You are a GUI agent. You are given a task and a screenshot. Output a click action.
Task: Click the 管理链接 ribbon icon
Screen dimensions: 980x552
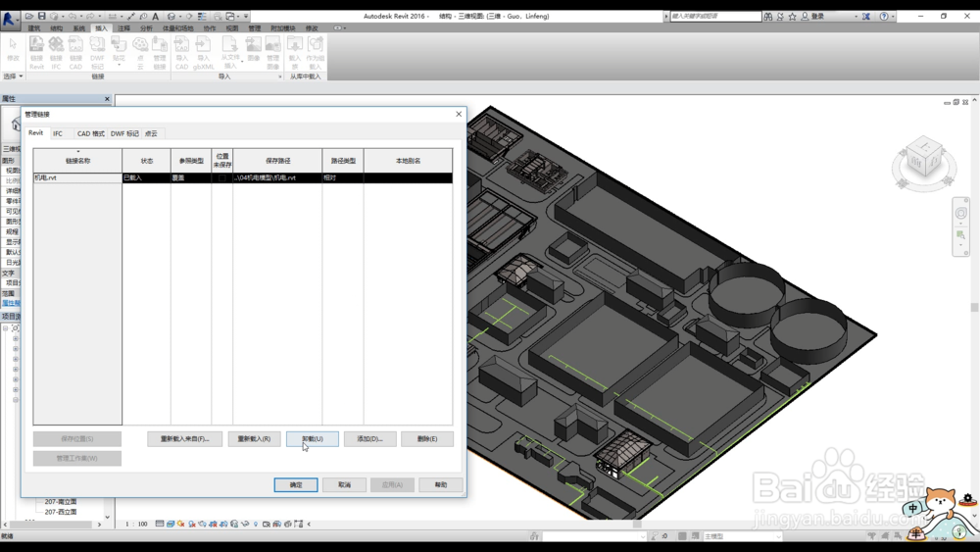coord(160,53)
